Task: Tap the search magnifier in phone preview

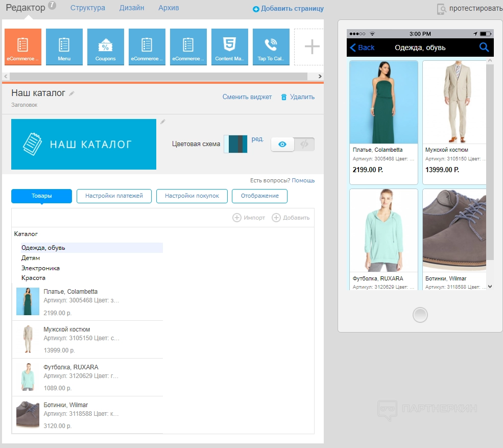Action: pos(484,48)
